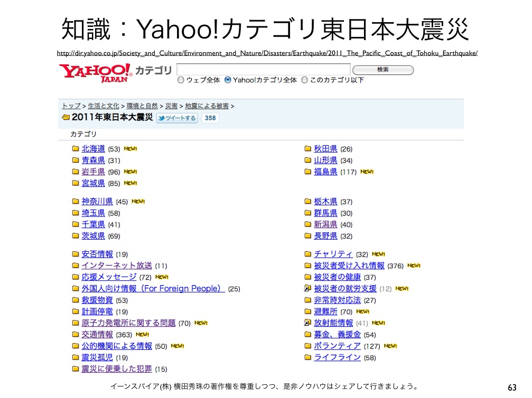Click the Yahoo! Japan logo
Screen dimensions: 532x398
96,73
